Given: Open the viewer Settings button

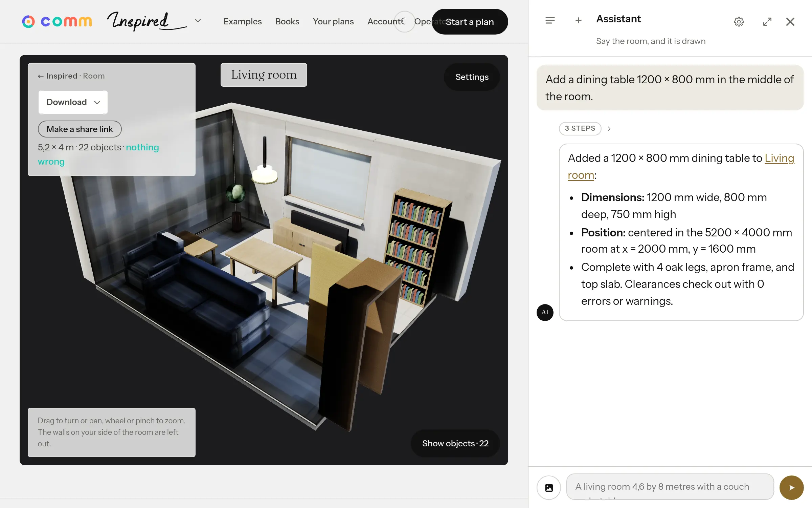Looking at the screenshot, I should [x=472, y=77].
